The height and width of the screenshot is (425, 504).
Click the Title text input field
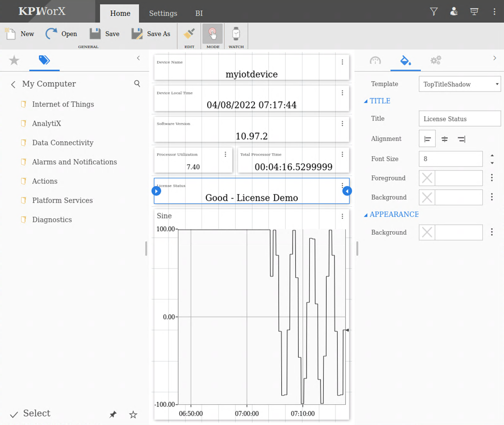point(459,119)
